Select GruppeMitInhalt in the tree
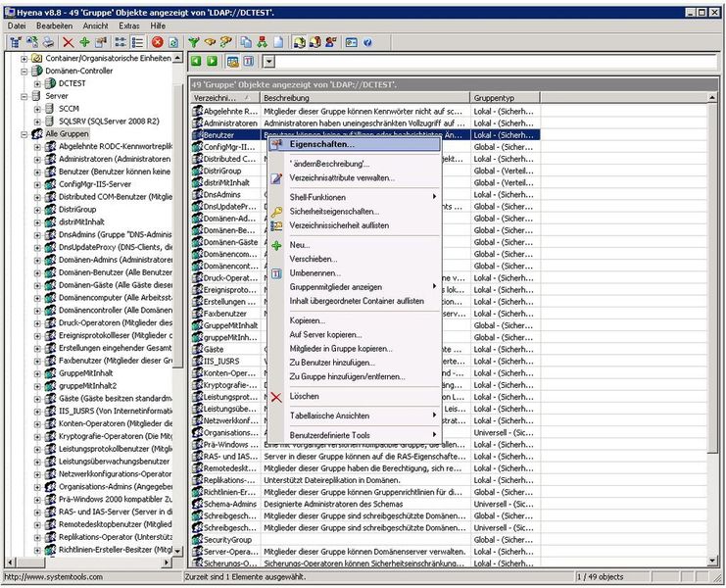This screenshot has height=588, width=726. (85, 373)
